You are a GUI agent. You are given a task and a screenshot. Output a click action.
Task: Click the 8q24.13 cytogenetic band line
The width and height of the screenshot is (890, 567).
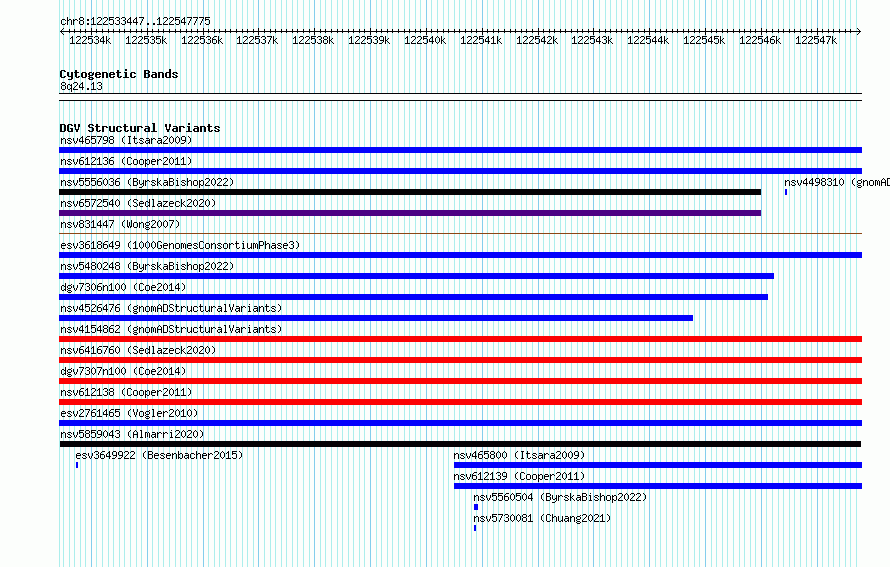point(460,97)
